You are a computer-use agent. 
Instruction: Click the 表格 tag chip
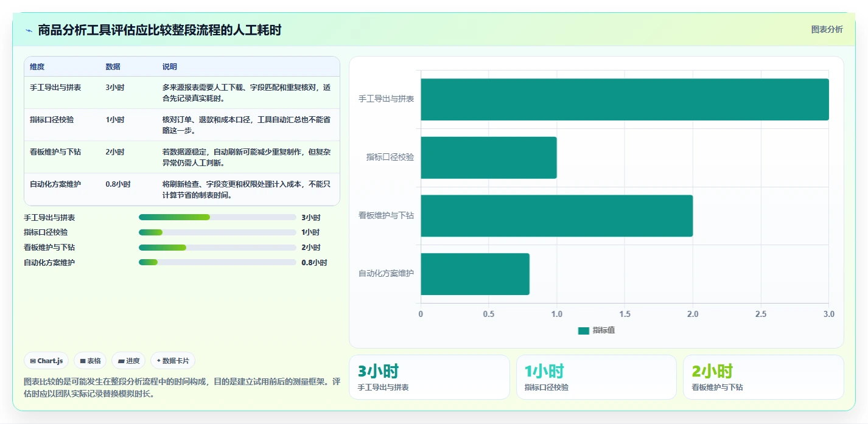(90, 361)
